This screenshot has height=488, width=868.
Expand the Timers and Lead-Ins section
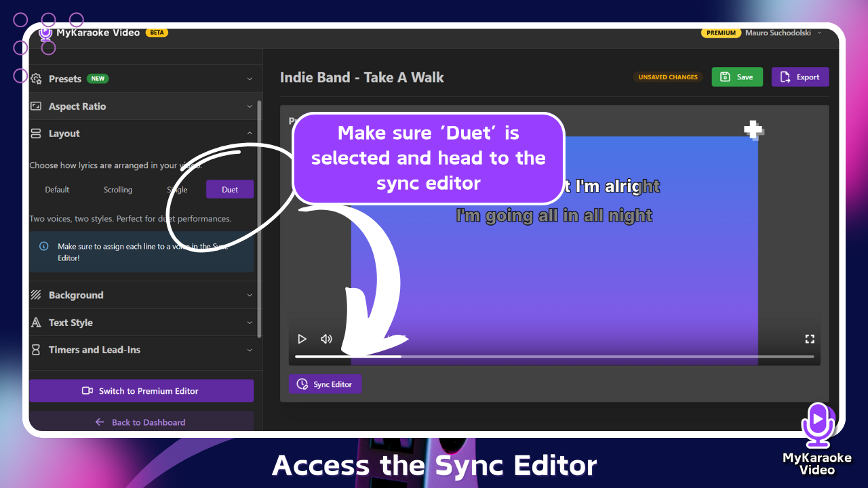(x=141, y=350)
